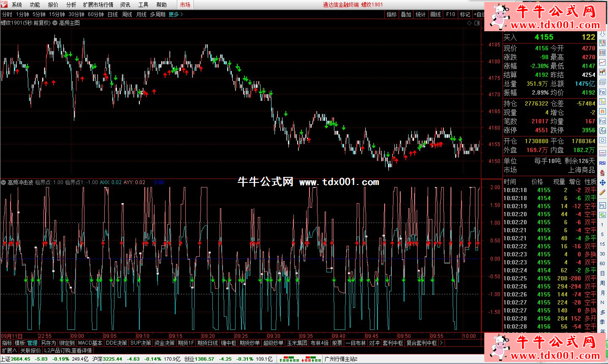The width and height of the screenshot is (608, 364).
Task: Click the red dollar sign icon
Action: coord(603,173)
